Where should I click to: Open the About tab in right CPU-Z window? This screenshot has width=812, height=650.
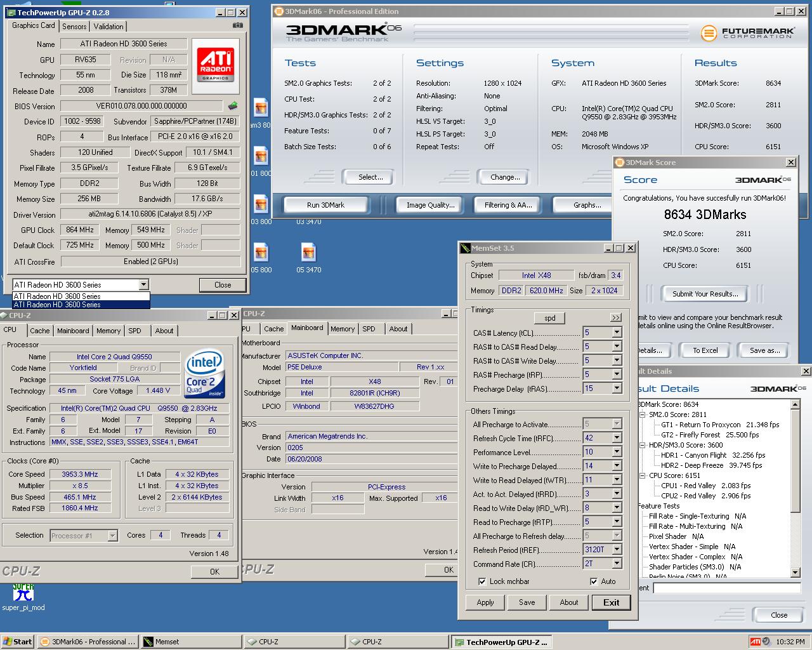398,329
